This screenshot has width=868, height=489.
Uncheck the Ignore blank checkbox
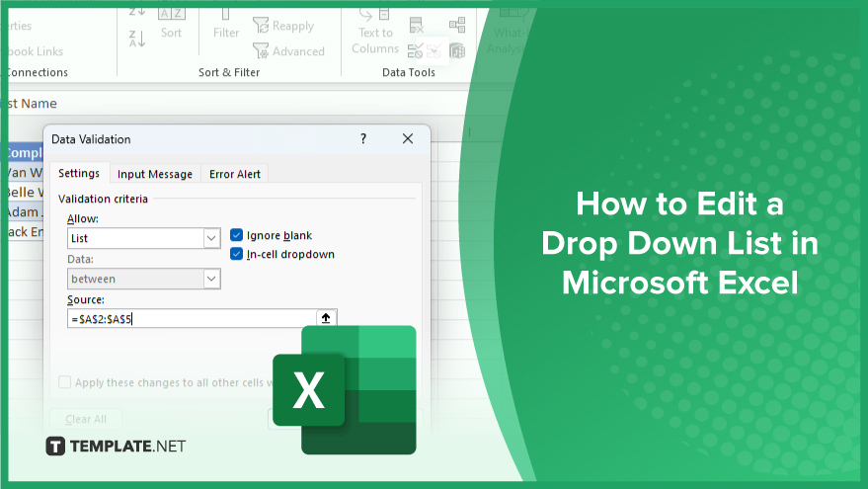pos(236,235)
